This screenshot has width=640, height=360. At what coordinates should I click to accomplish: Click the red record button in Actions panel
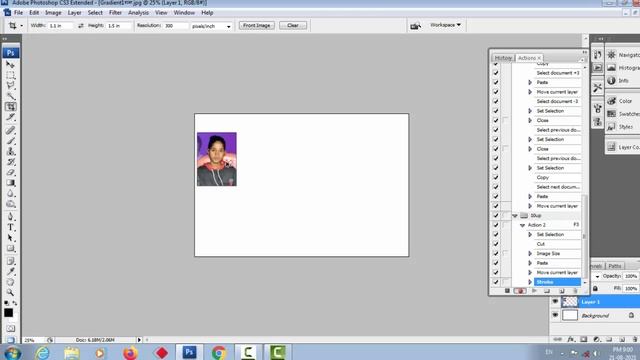tap(520, 291)
